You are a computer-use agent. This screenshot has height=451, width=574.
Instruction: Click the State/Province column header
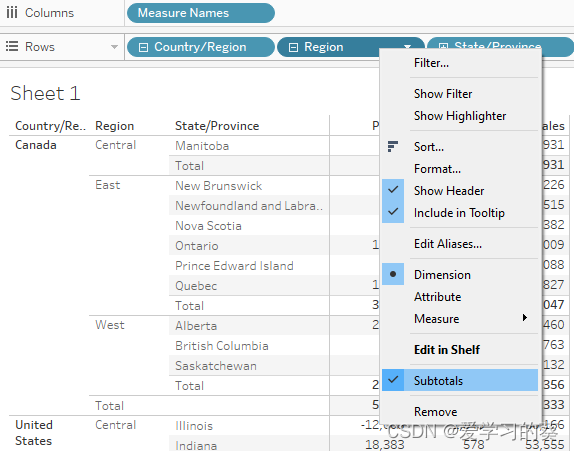click(217, 126)
